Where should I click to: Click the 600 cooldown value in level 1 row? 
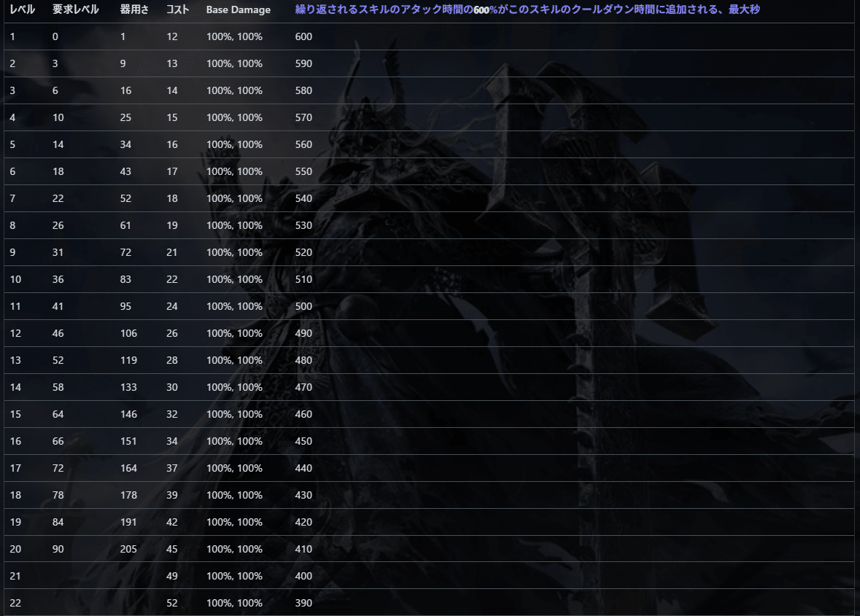tap(303, 36)
